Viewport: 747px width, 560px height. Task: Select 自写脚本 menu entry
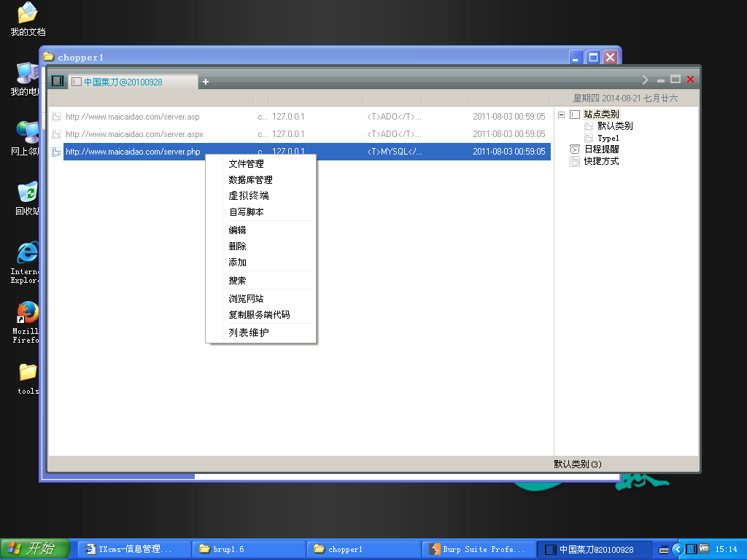pos(246,212)
